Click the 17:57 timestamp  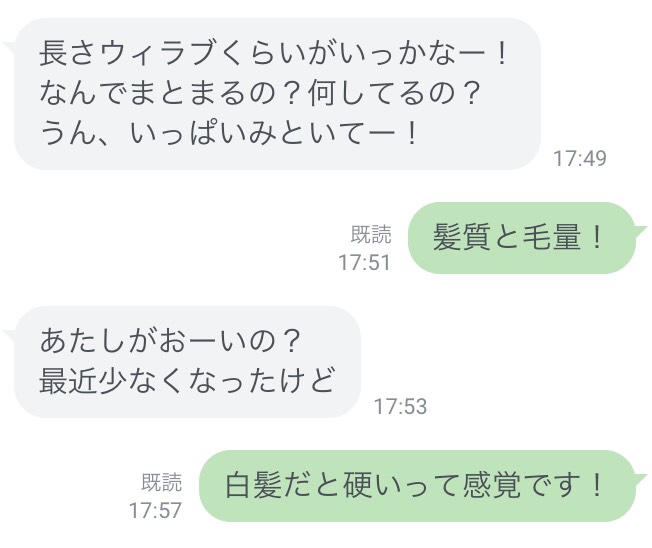coord(155,510)
